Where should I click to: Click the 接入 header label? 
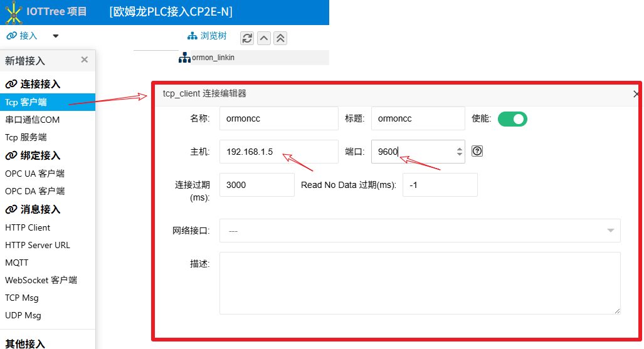[28, 36]
